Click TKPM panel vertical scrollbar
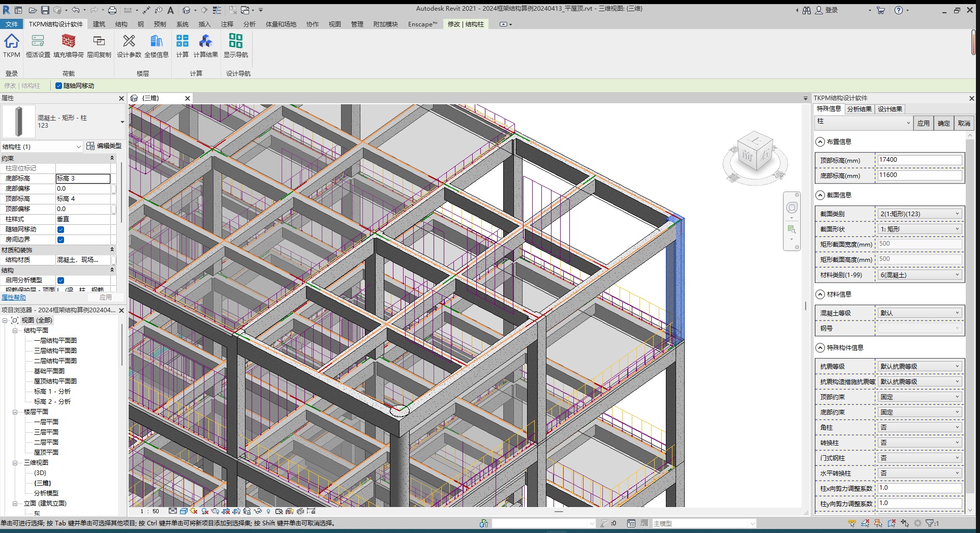The image size is (980, 533). pos(970,315)
